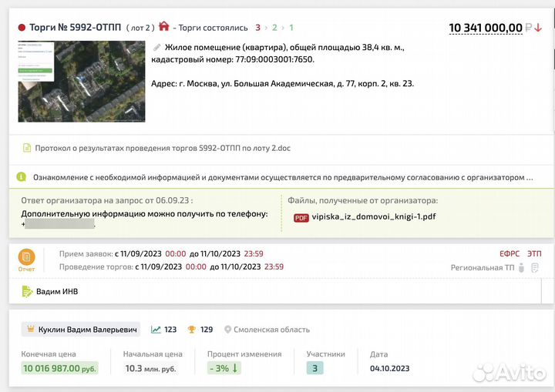The width and height of the screenshot is (555, 392).
Task: Click the Куклин Вадим Валерьевич name badge
Action: (x=82, y=330)
